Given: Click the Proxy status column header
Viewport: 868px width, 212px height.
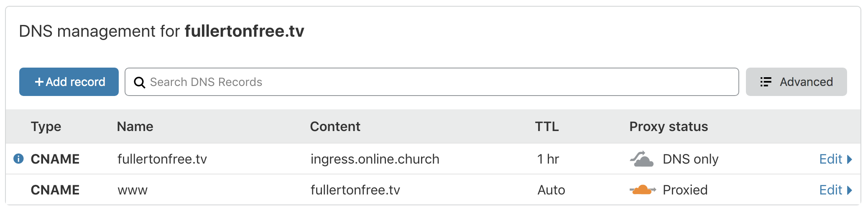Looking at the screenshot, I should [x=669, y=126].
